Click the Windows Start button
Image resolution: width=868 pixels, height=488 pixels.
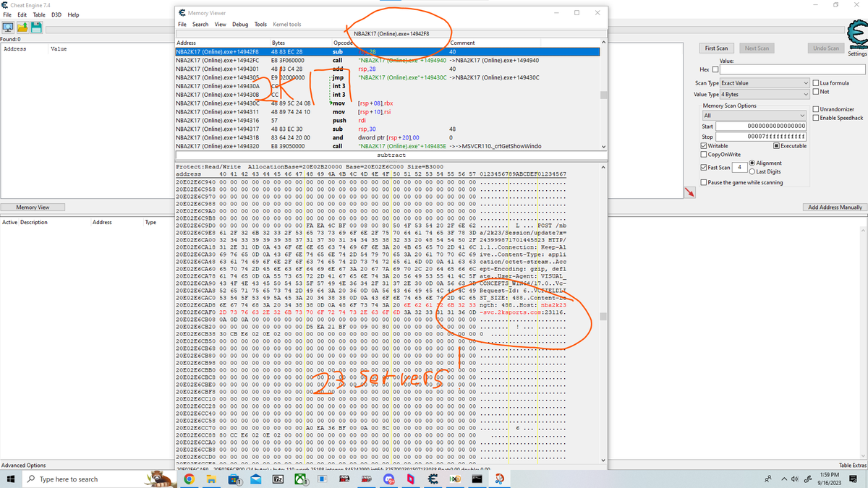click(x=10, y=479)
